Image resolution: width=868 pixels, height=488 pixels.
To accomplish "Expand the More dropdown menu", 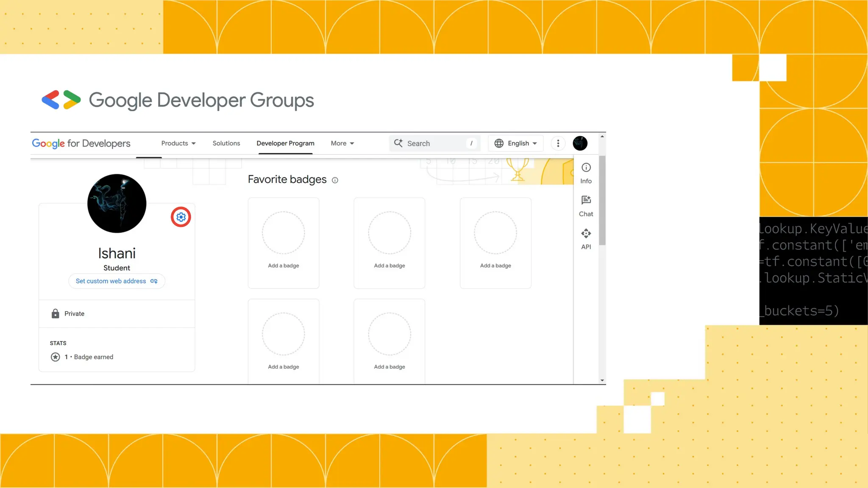I will click(x=342, y=143).
